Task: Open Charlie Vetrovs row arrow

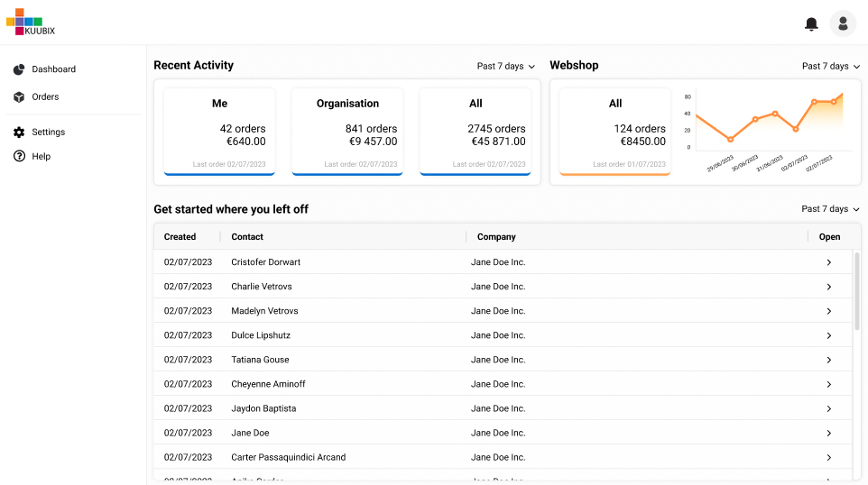Action: (828, 287)
